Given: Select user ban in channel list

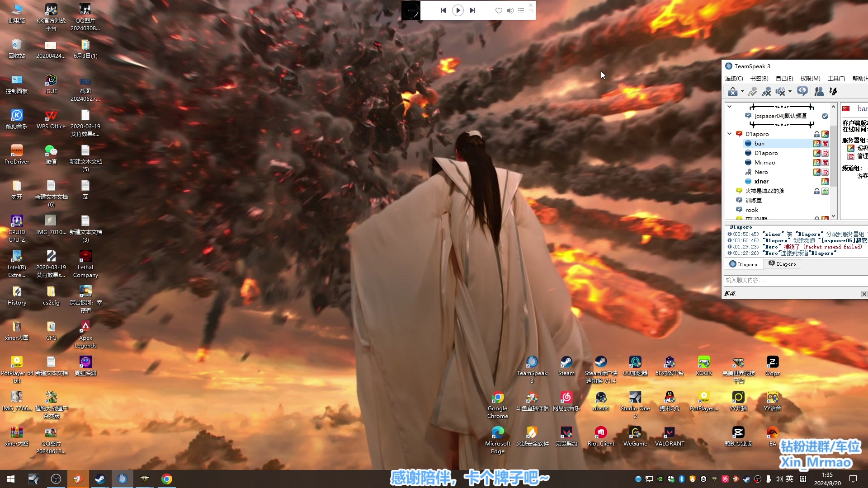Looking at the screenshot, I should pyautogui.click(x=759, y=144).
